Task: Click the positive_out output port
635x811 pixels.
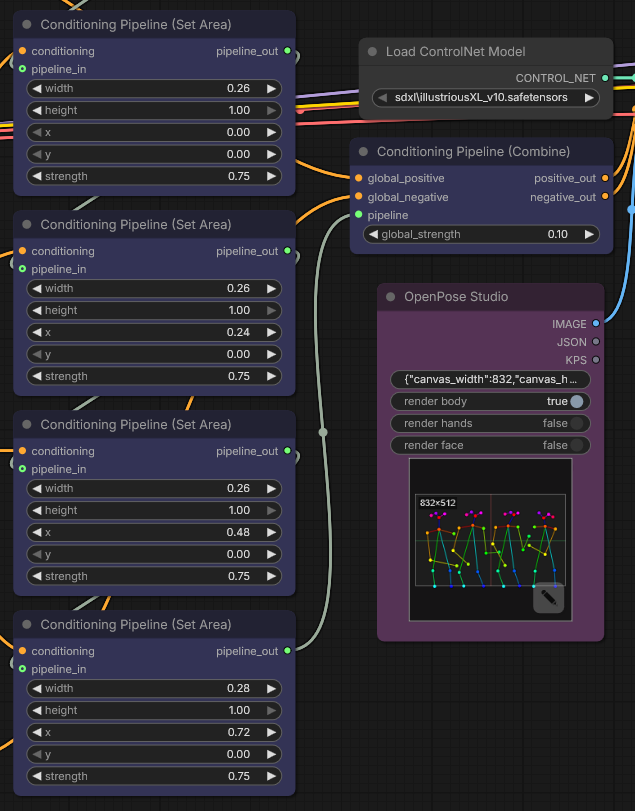Action: [x=606, y=178]
